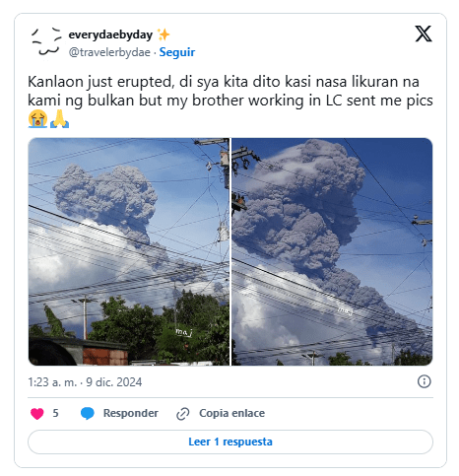This screenshot has height=476, width=459.
Task: Like the tweet with the heart icon
Action: pos(37,413)
